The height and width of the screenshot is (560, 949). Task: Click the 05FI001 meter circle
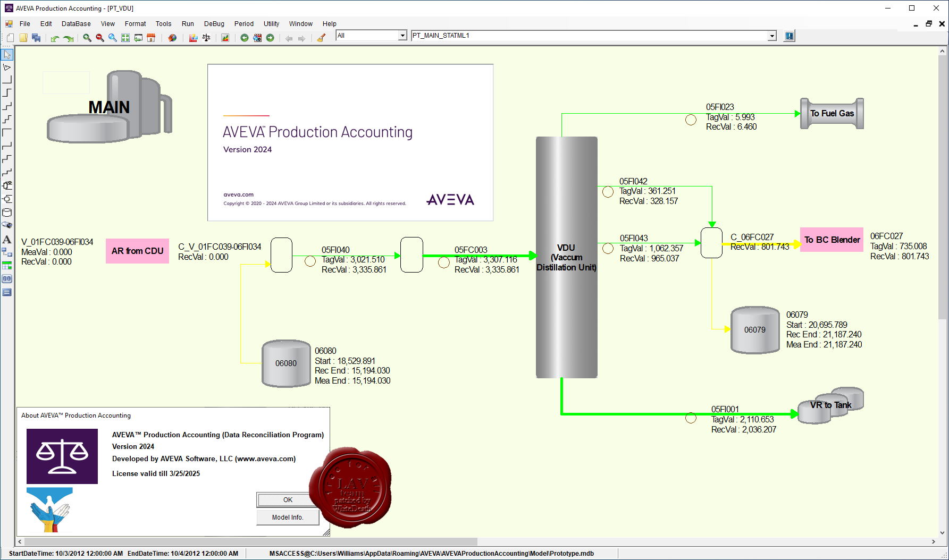pos(691,418)
